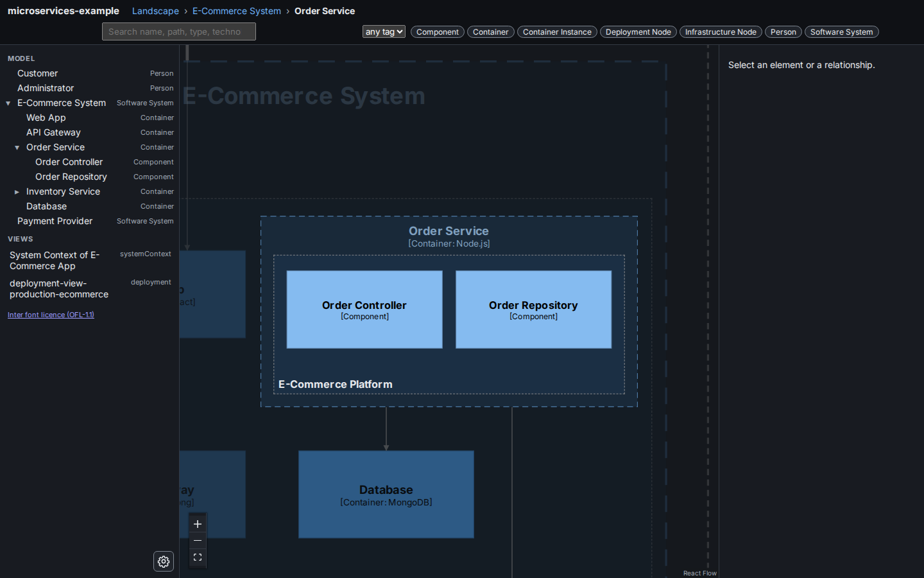Select the Order Repository component node
Viewport: 924px width, 578px height.
(x=533, y=310)
